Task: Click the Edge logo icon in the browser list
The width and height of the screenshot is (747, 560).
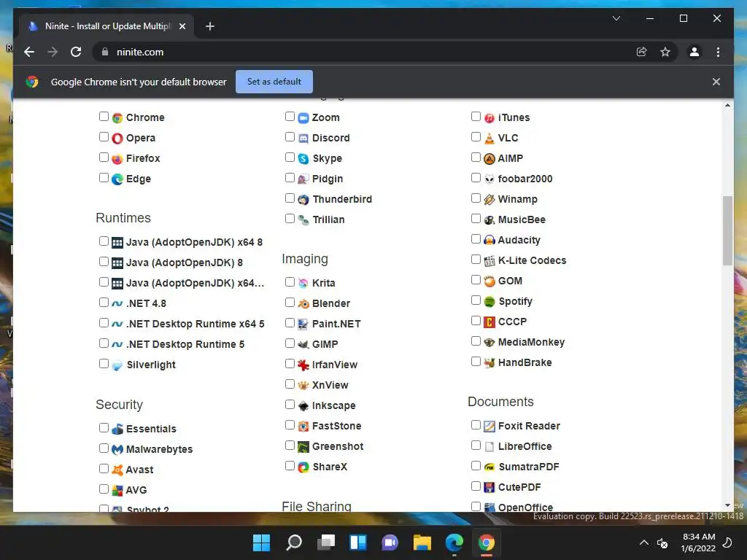Action: (x=117, y=179)
